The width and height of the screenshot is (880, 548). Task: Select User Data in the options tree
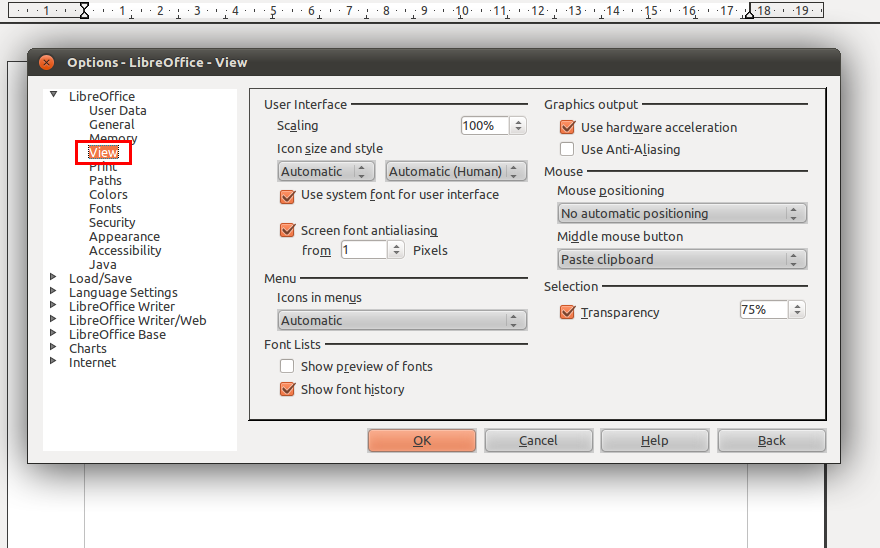(118, 111)
